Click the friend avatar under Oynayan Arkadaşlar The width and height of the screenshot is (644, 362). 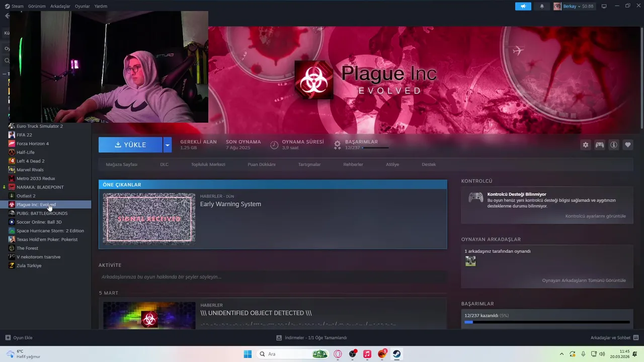(x=470, y=261)
